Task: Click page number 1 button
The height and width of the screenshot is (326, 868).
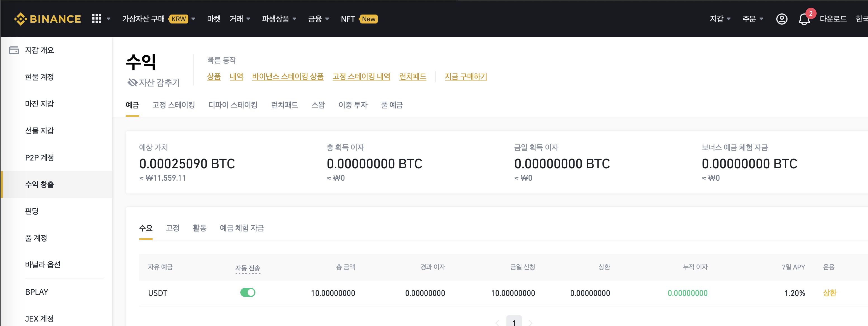Action: [x=514, y=322]
